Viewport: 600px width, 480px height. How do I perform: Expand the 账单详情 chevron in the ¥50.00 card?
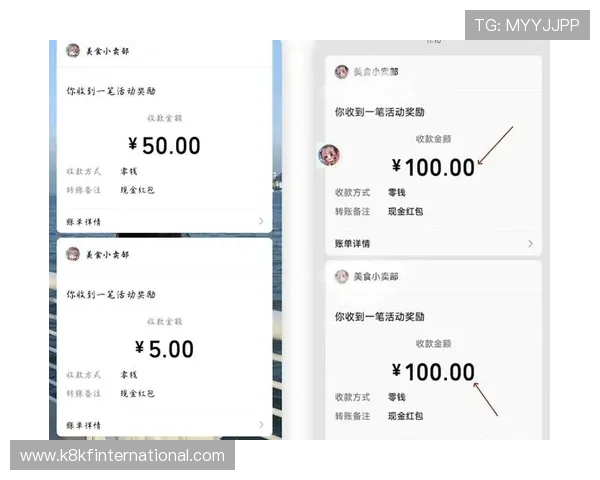[x=261, y=221]
